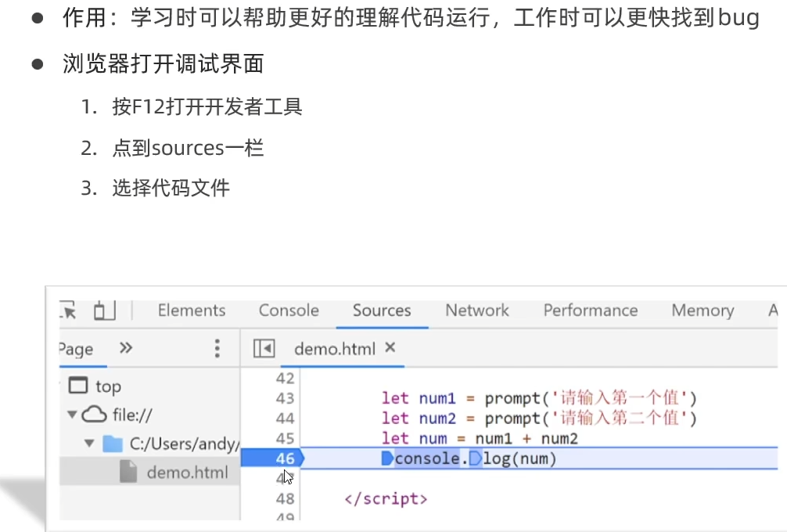787x532 pixels.
Task: Click the '浏览器打开调试界面' bullet text
Action: pyautogui.click(x=164, y=63)
